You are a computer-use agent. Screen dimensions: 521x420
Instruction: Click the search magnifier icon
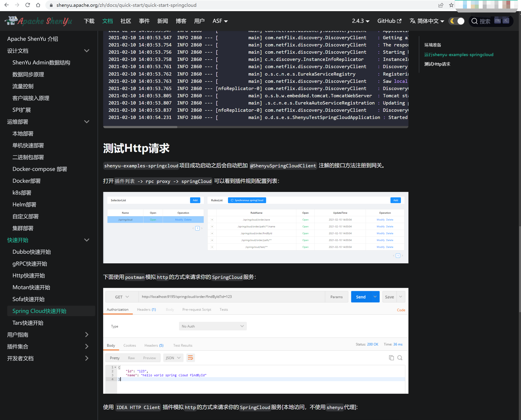click(x=474, y=21)
